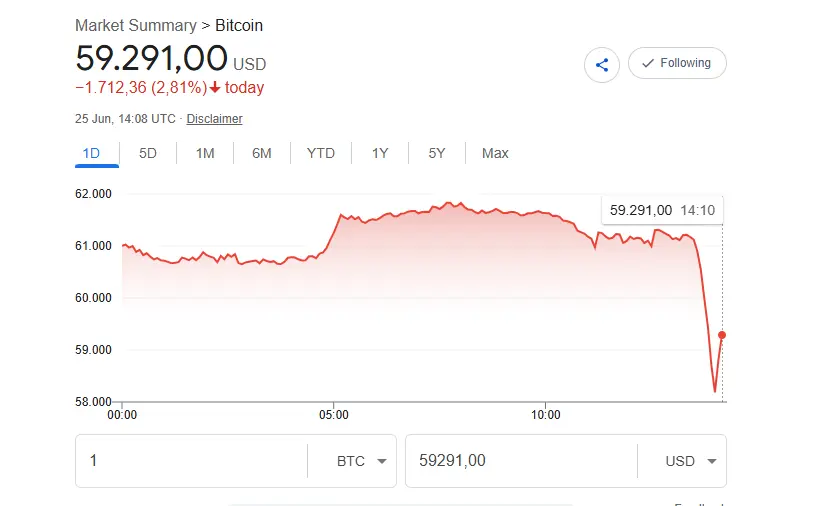840x506 pixels.
Task: Switch to the YTD chart tab
Action: [x=321, y=154]
